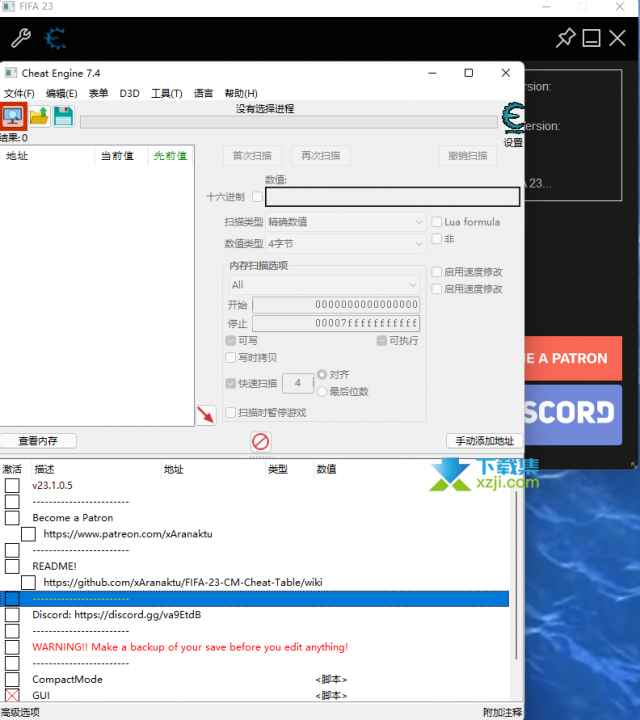
Task: Click the Cheat Engine logo in FIFA window
Action: click(x=55, y=38)
